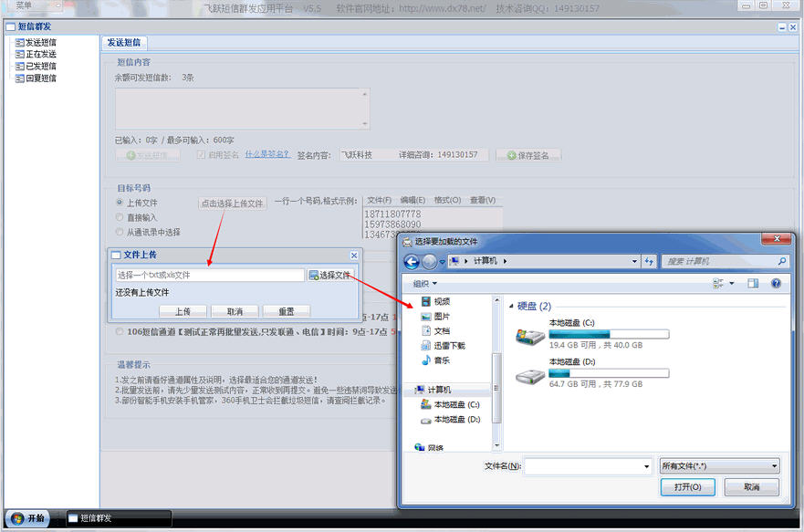The height and width of the screenshot is (532, 804).
Task: Click the arrow after 计算机 in address path
Action: pos(505,261)
